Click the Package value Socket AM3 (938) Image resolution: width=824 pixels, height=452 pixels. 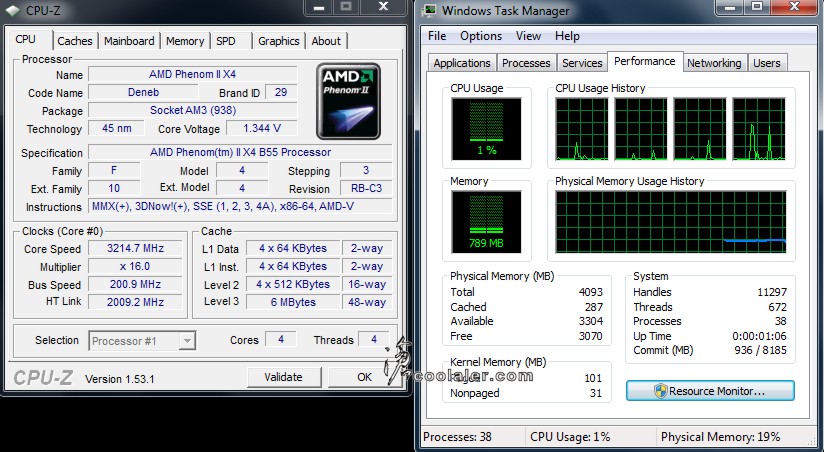tap(192, 110)
